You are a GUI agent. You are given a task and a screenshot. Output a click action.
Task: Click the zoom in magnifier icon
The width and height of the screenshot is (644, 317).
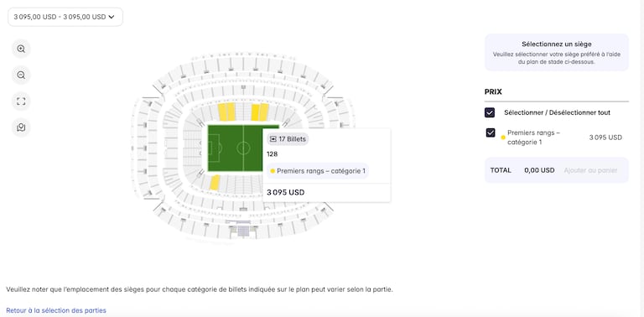(x=21, y=49)
